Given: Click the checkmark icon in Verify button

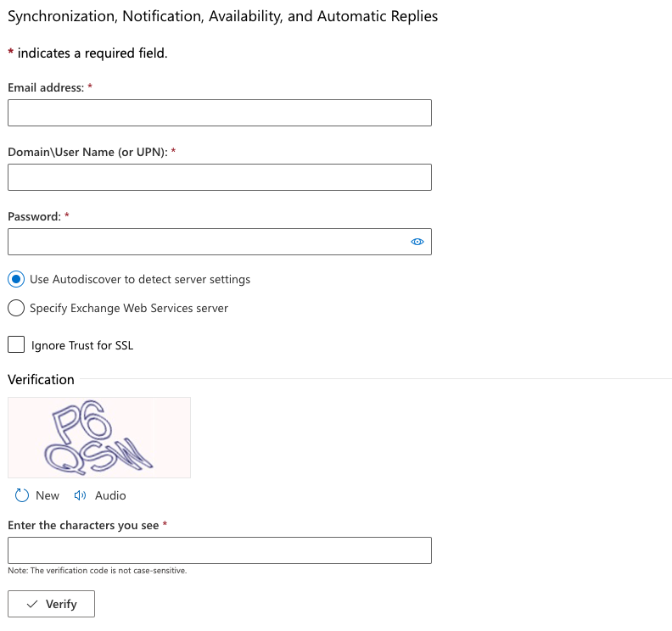Looking at the screenshot, I should (x=32, y=604).
